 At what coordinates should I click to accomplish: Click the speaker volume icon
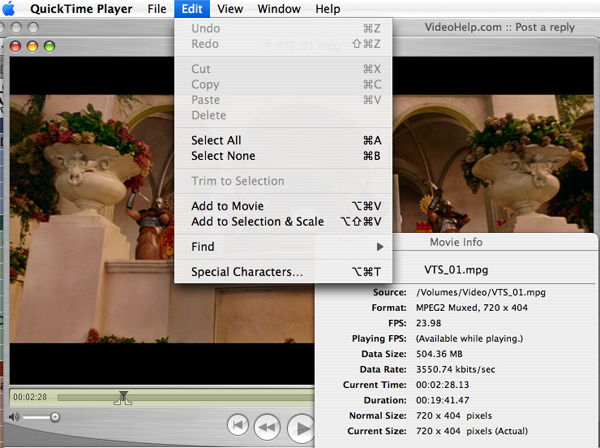[x=14, y=417]
